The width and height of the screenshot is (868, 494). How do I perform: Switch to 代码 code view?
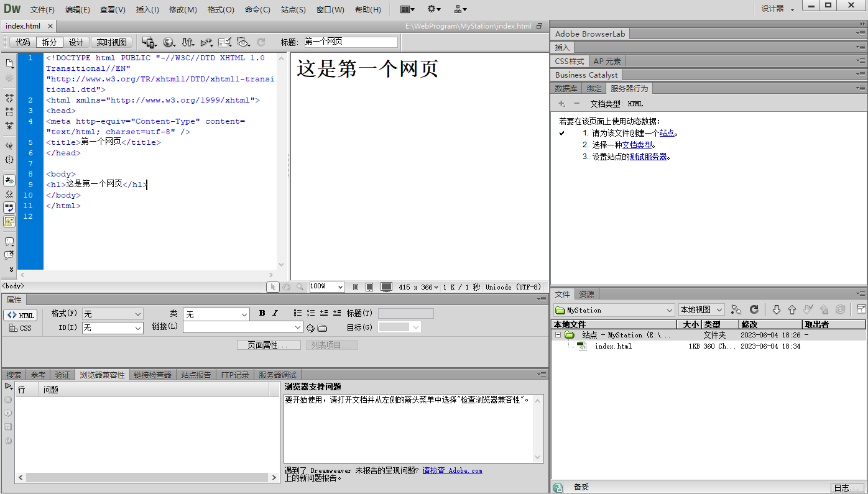(23, 42)
